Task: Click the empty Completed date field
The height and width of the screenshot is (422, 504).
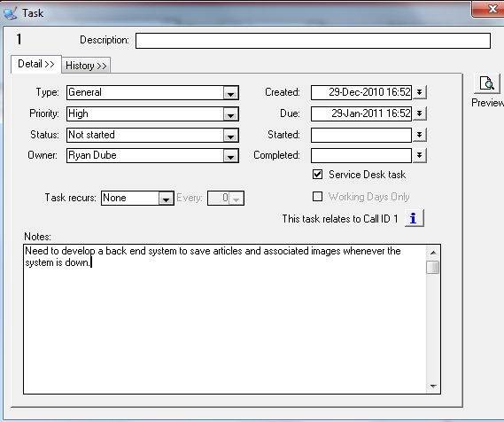Action: coord(361,155)
